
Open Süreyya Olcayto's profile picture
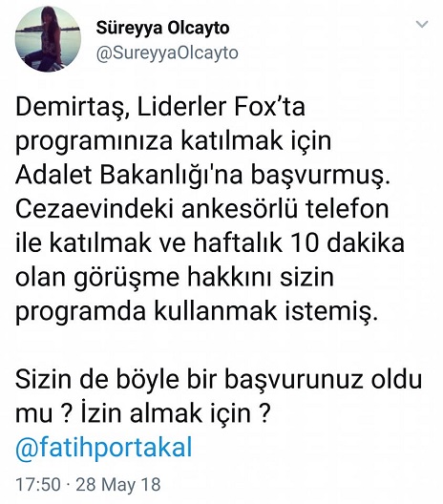[x=49, y=39]
